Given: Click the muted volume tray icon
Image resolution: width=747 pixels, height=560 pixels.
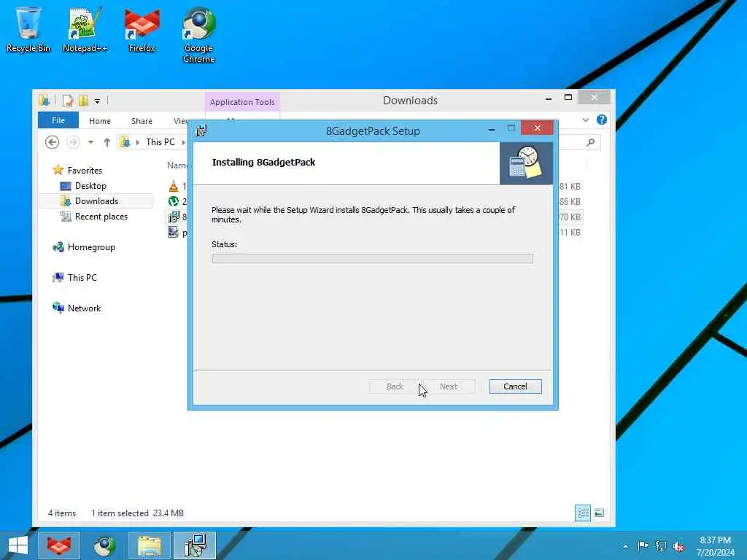Looking at the screenshot, I should [x=678, y=546].
